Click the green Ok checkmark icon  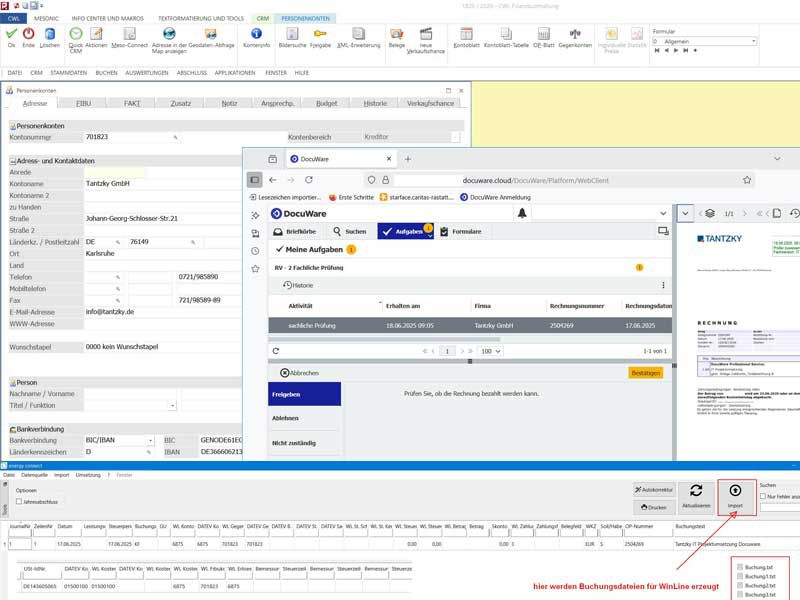(x=11, y=34)
